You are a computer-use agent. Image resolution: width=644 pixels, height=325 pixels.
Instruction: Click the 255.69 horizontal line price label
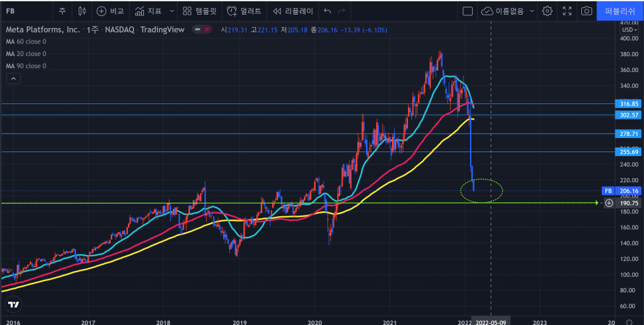click(x=629, y=151)
